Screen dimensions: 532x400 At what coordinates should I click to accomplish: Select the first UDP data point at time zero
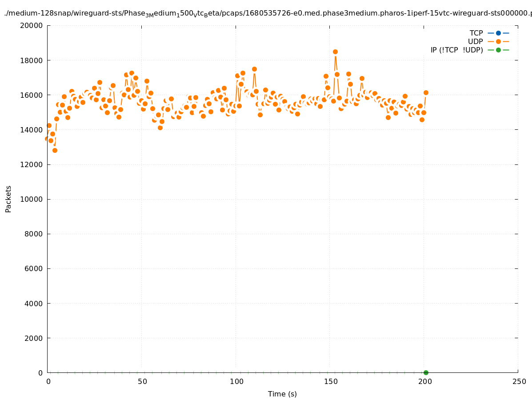(47, 139)
